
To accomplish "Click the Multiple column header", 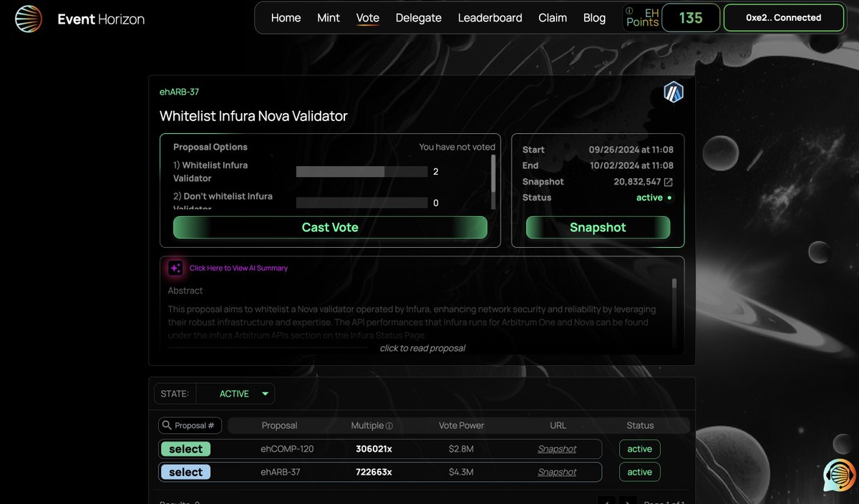I will click(x=367, y=425).
